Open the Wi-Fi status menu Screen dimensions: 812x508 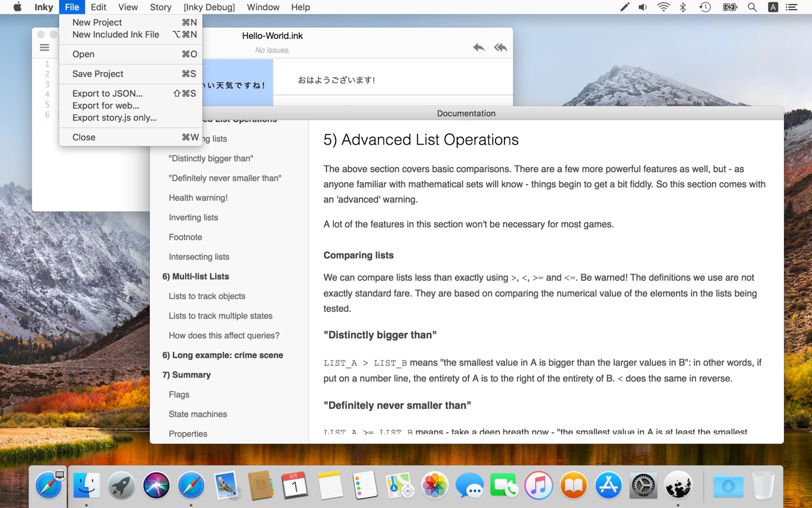point(663,7)
